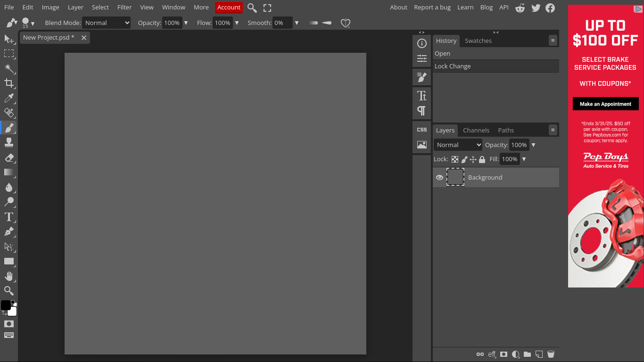The height and width of the screenshot is (362, 644).
Task: Open the Learn link
Action: coord(465,7)
